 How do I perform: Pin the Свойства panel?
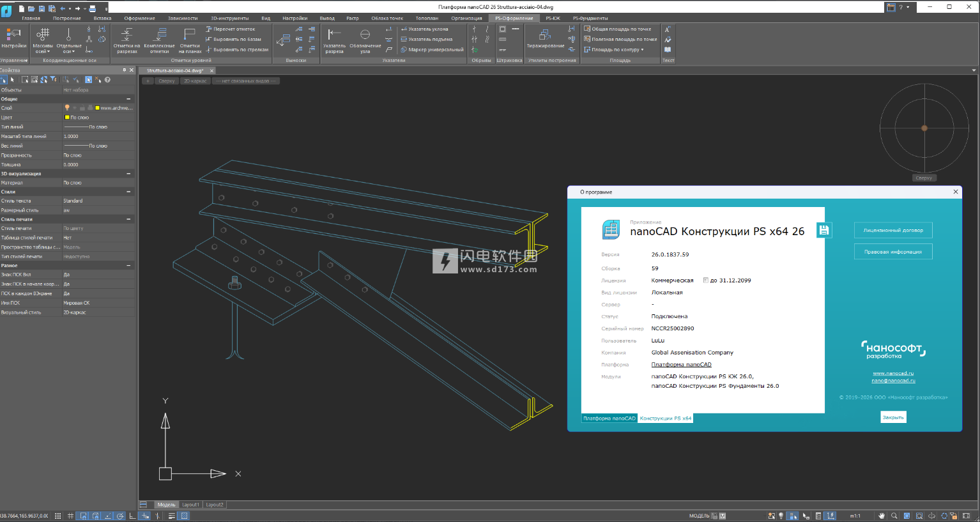click(x=124, y=70)
